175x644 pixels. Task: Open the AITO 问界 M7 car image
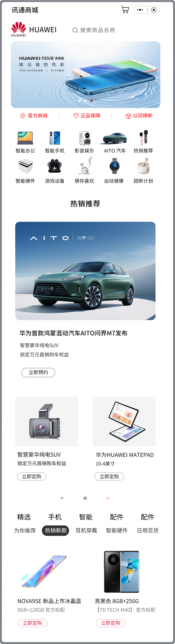coord(85,271)
